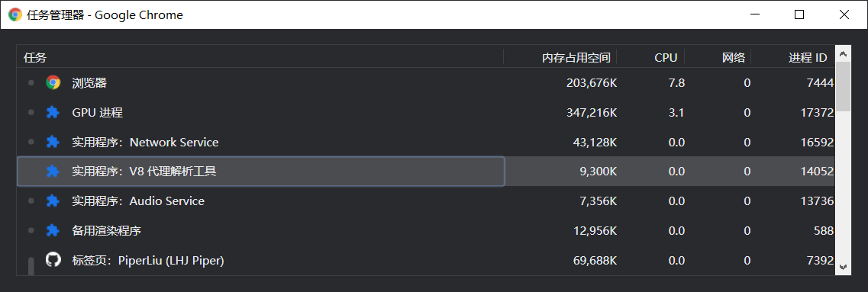Click the puzzle icon beside GPU 进程
Image resolution: width=868 pixels, height=292 pixels.
(53, 112)
